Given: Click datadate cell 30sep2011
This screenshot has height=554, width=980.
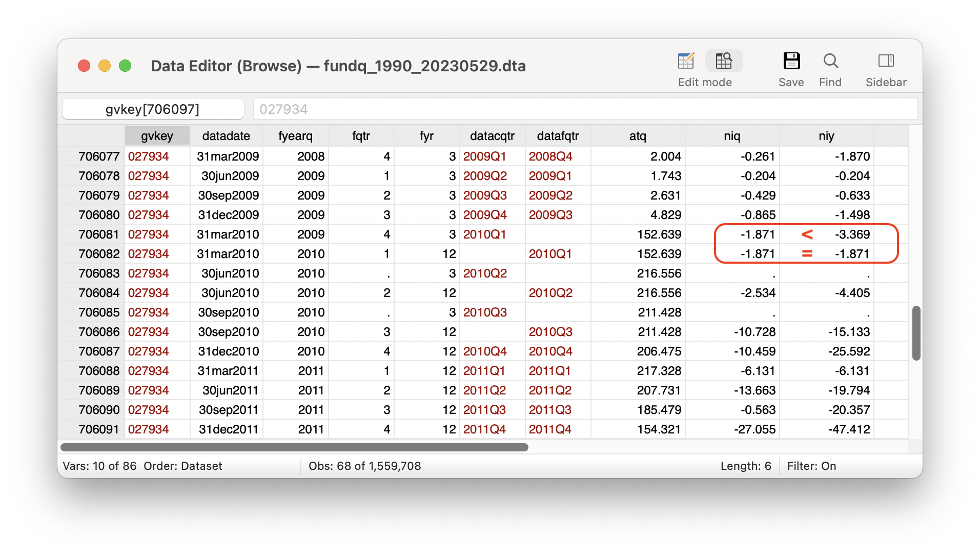Looking at the screenshot, I should [x=226, y=410].
